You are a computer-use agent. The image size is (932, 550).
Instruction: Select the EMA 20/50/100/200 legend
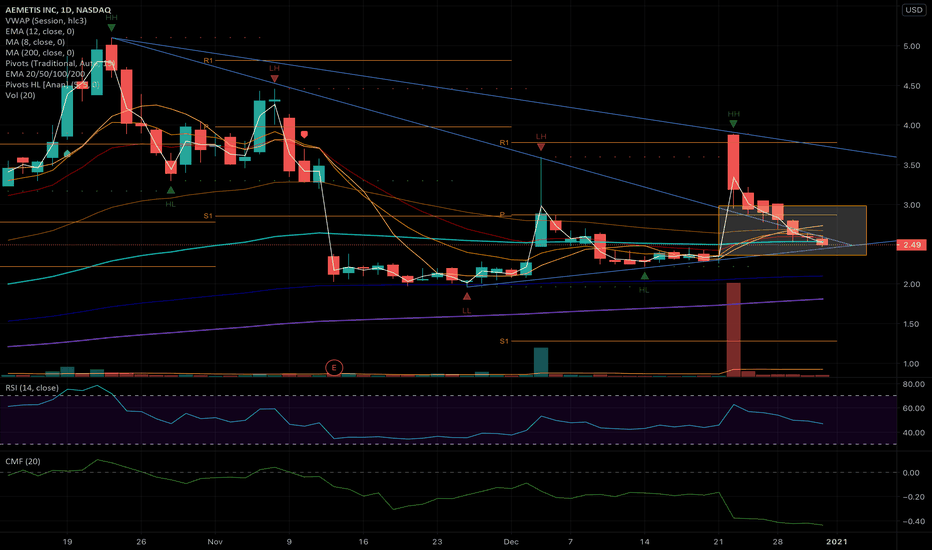(x=45, y=74)
